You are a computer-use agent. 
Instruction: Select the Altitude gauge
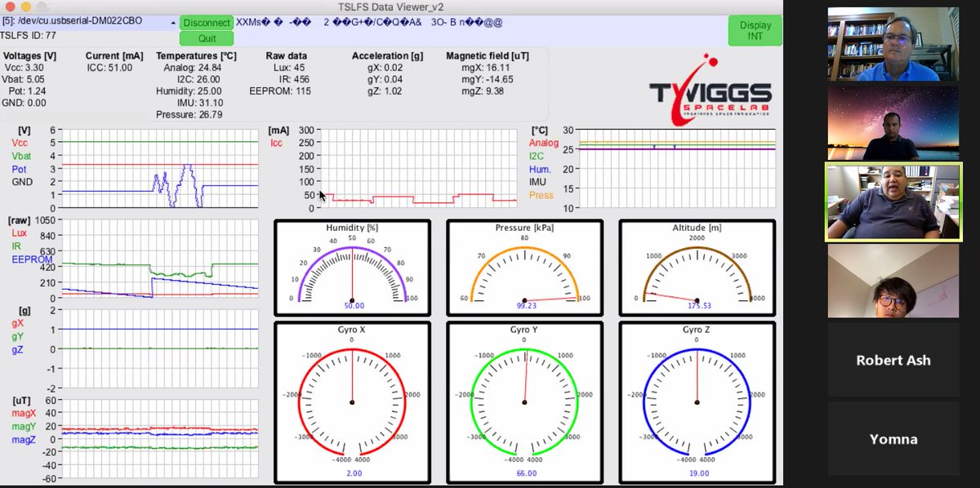(697, 268)
